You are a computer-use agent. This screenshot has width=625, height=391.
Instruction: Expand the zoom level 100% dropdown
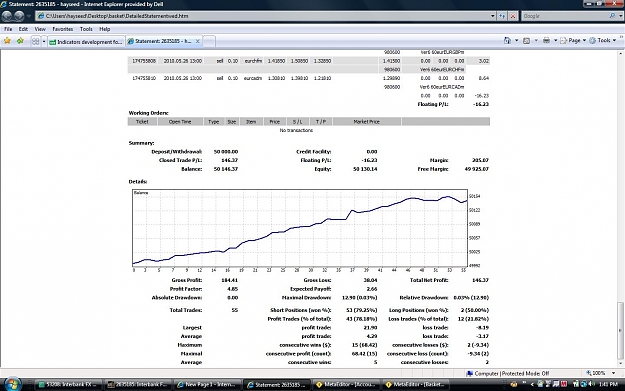613,373
